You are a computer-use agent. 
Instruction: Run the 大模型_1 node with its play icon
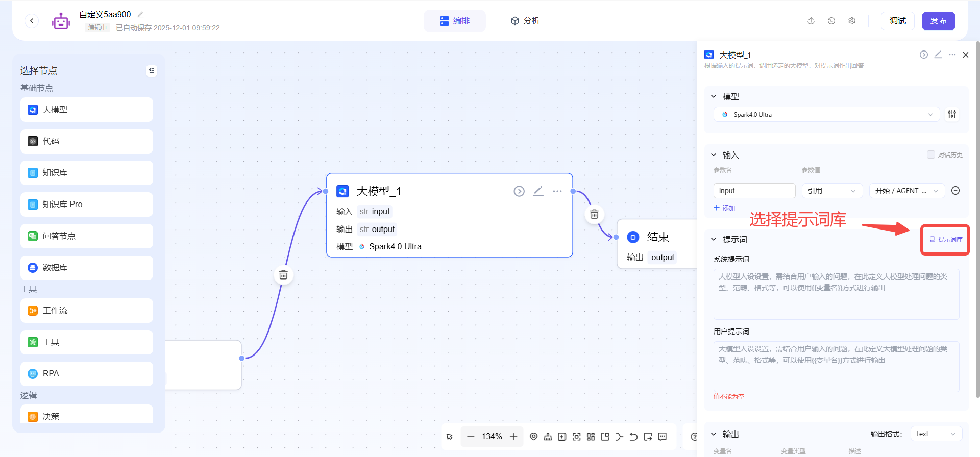pyautogui.click(x=519, y=191)
